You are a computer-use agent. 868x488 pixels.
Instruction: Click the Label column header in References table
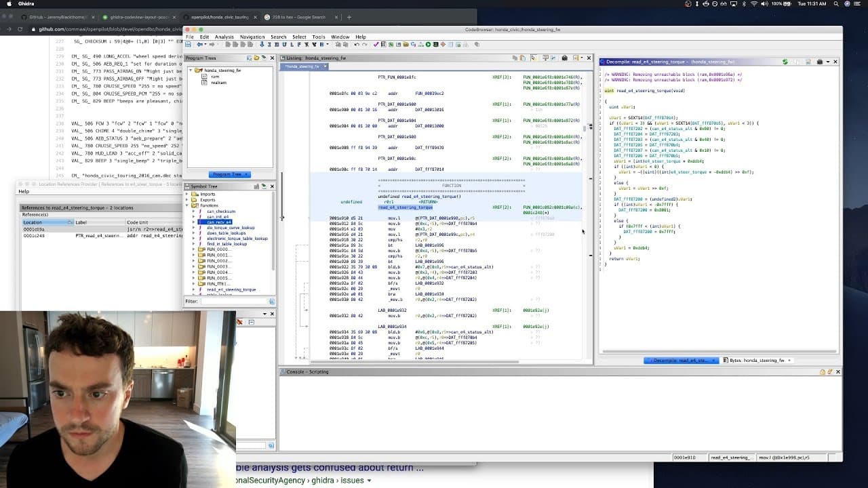(x=99, y=222)
